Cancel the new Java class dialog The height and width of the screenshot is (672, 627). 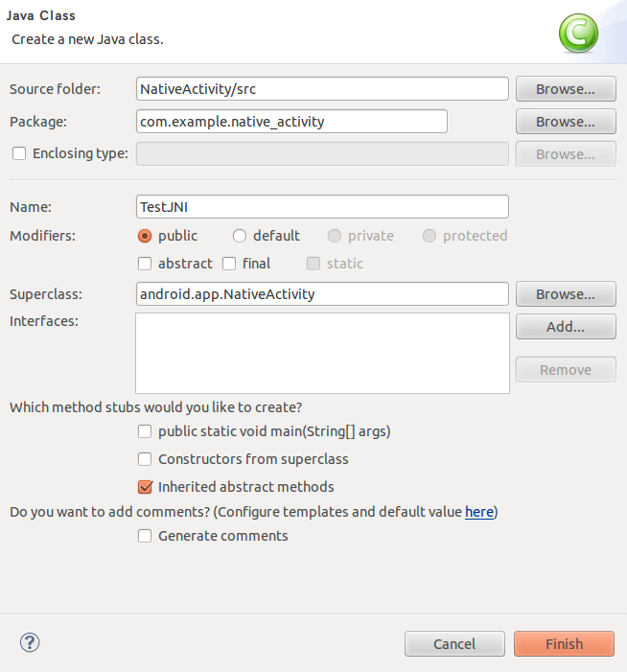tap(454, 643)
